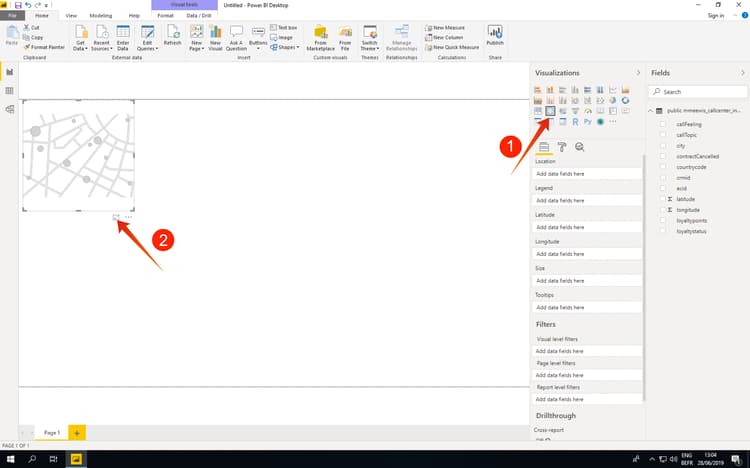The image size is (750, 468).
Task: Select the ArcGIS Maps globe icon
Action: tap(600, 122)
